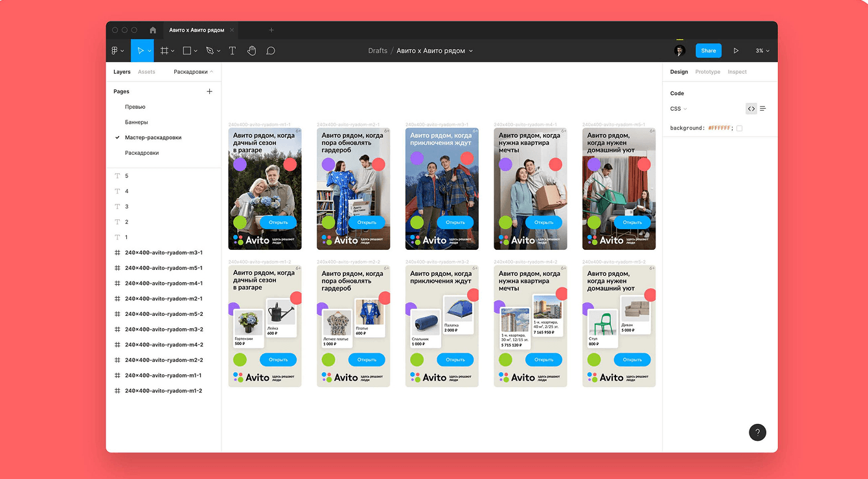Choose the Rectangle shape tool

coord(187,50)
